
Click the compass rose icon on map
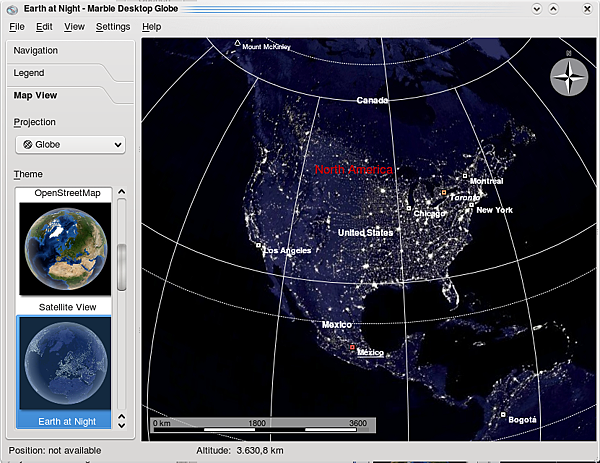(x=569, y=77)
